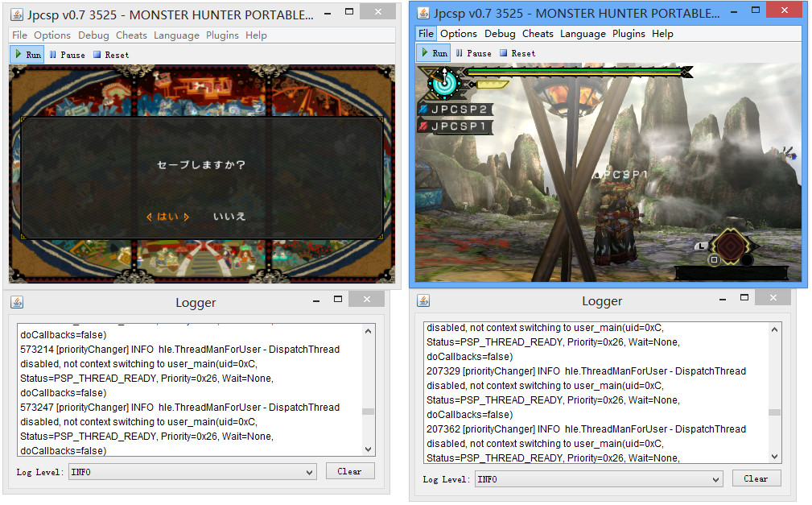This screenshot has height=505, width=812.
Task: Click Java icon in left Logger title bar
Action: [x=17, y=302]
